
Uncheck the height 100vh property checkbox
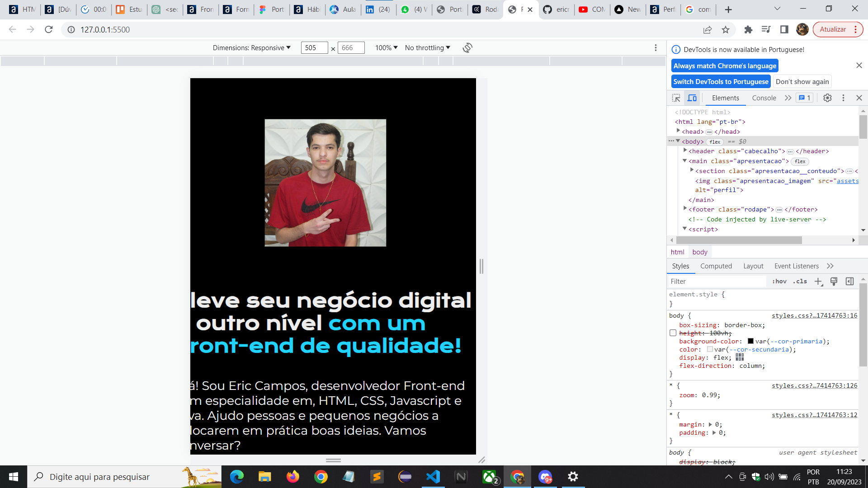pyautogui.click(x=673, y=333)
